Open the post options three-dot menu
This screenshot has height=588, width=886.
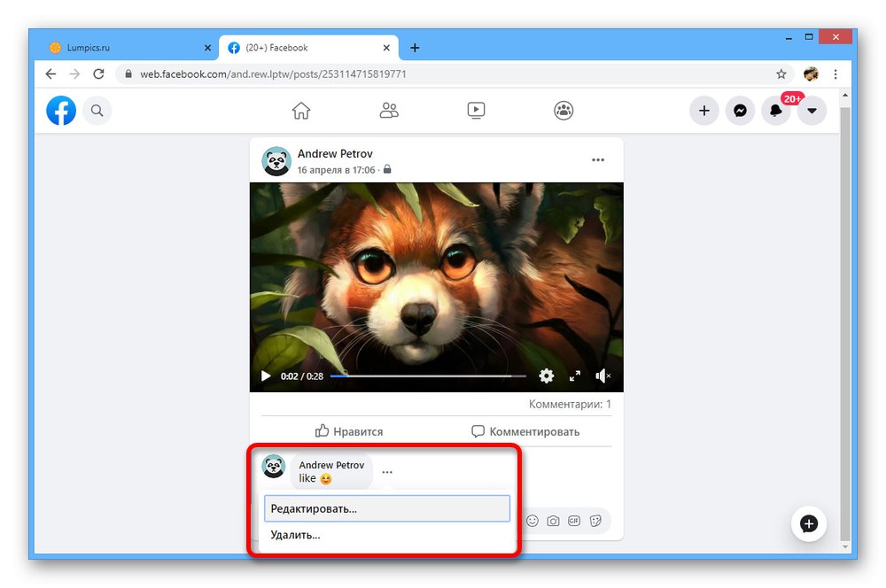[x=598, y=160]
